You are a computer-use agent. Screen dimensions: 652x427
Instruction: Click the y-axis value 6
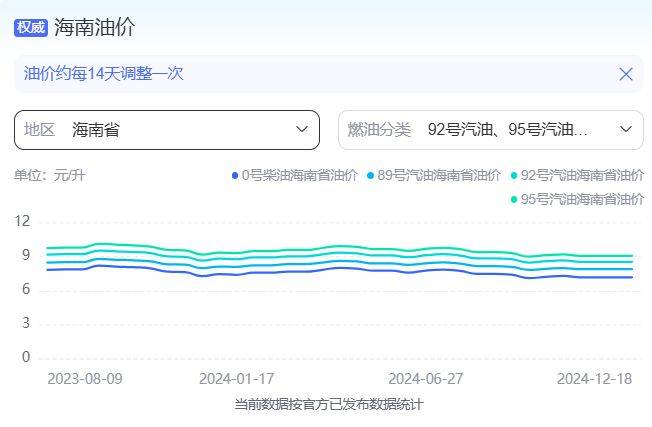[x=26, y=289]
